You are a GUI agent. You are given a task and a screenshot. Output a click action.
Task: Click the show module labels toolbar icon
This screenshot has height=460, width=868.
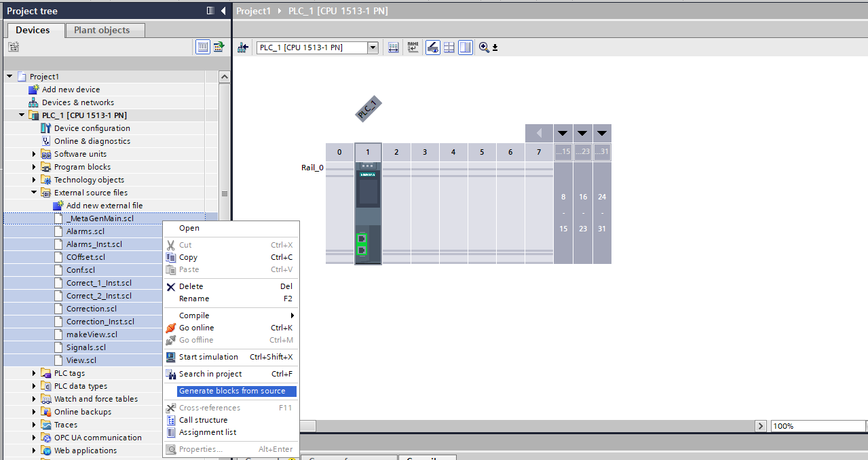(413, 47)
